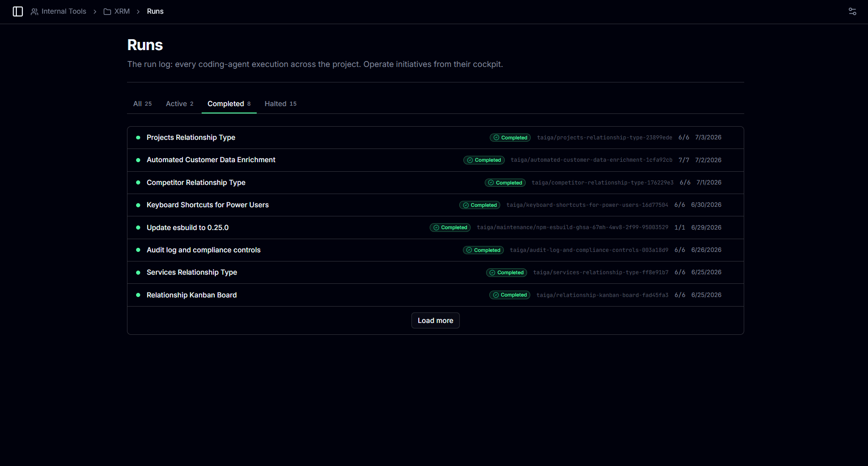This screenshot has height=466, width=868.
Task: Open Services Relationship Type run
Action: tap(436, 272)
